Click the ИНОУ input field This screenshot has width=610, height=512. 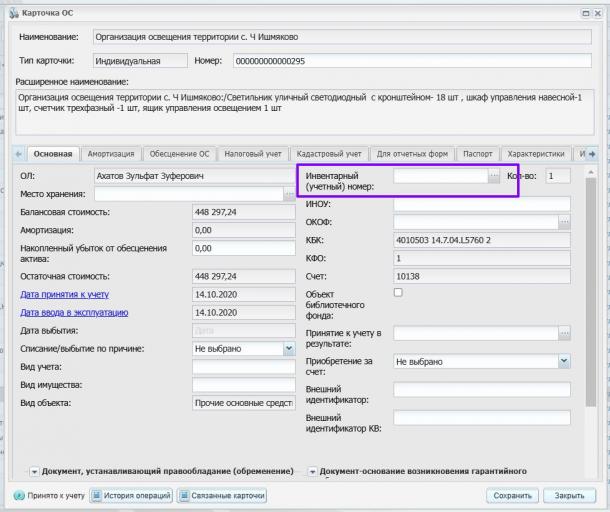[482, 204]
